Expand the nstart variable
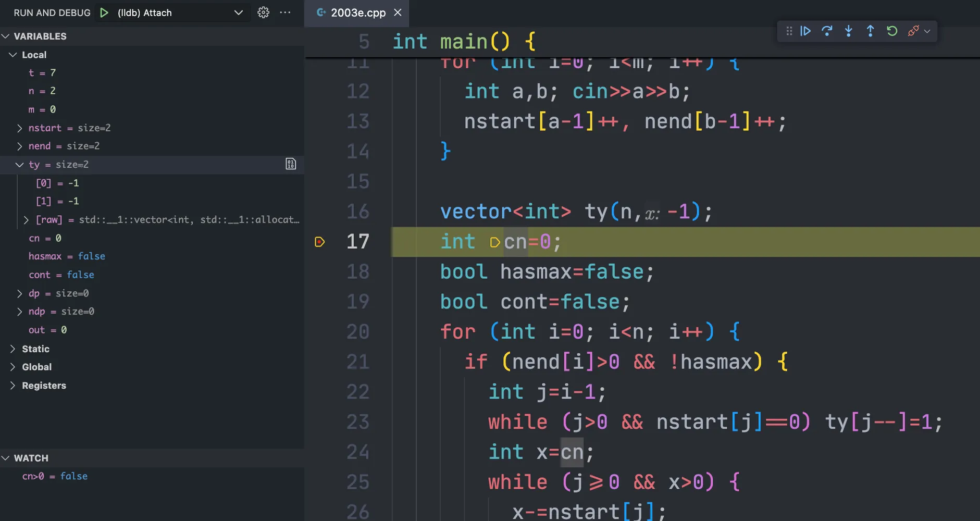The height and width of the screenshot is (521, 980). point(20,128)
